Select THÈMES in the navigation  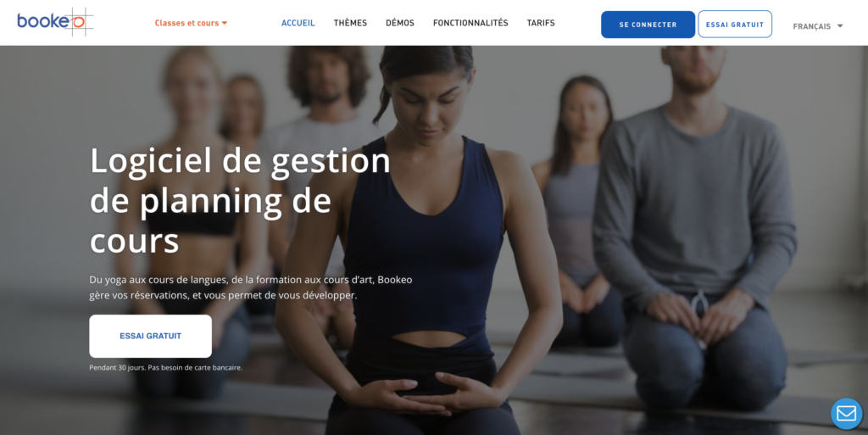[x=350, y=23]
